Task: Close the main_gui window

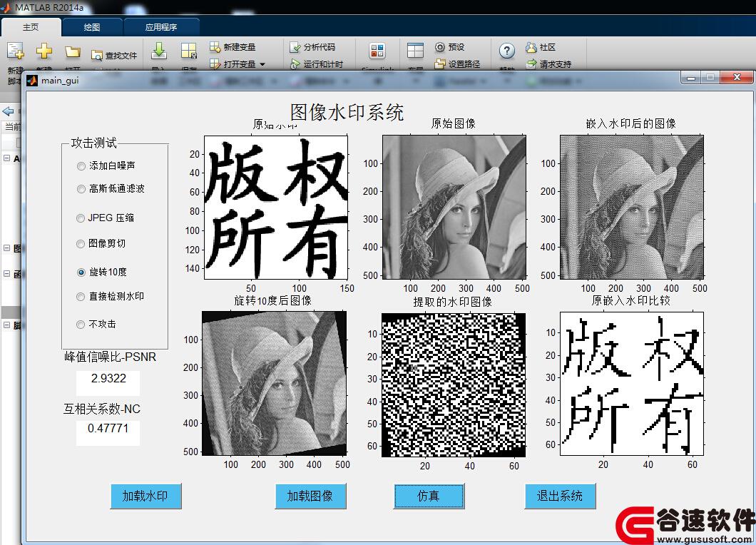Action: (736, 77)
